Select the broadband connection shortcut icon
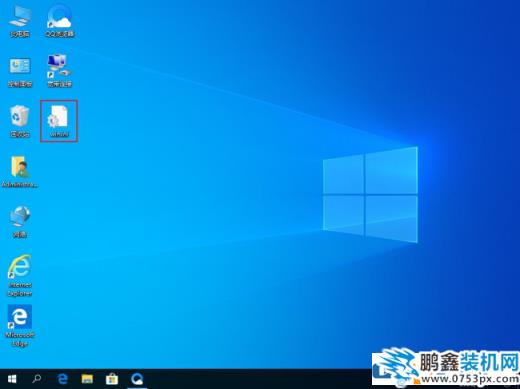This screenshot has width=520, height=389. 60,71
